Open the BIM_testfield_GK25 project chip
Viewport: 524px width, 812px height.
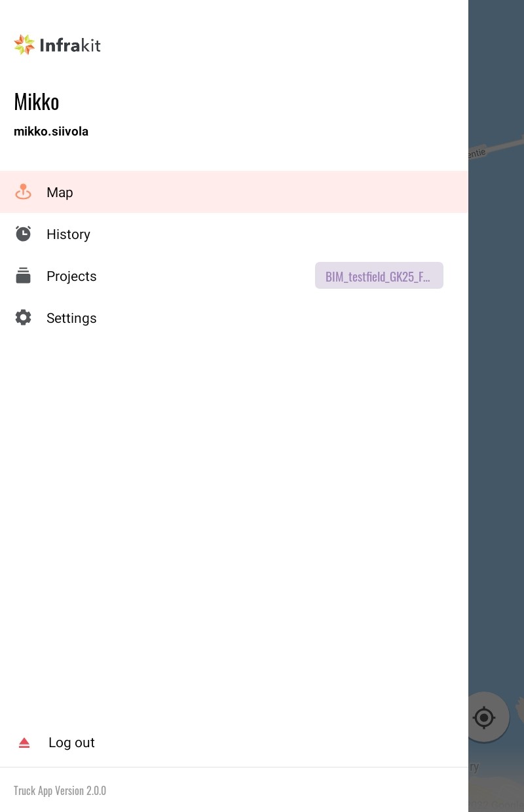[x=379, y=276]
